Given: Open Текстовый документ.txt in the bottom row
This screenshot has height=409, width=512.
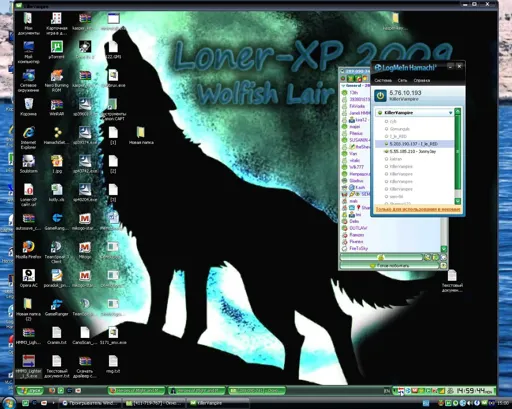Looking at the screenshot, I should click(x=57, y=366).
